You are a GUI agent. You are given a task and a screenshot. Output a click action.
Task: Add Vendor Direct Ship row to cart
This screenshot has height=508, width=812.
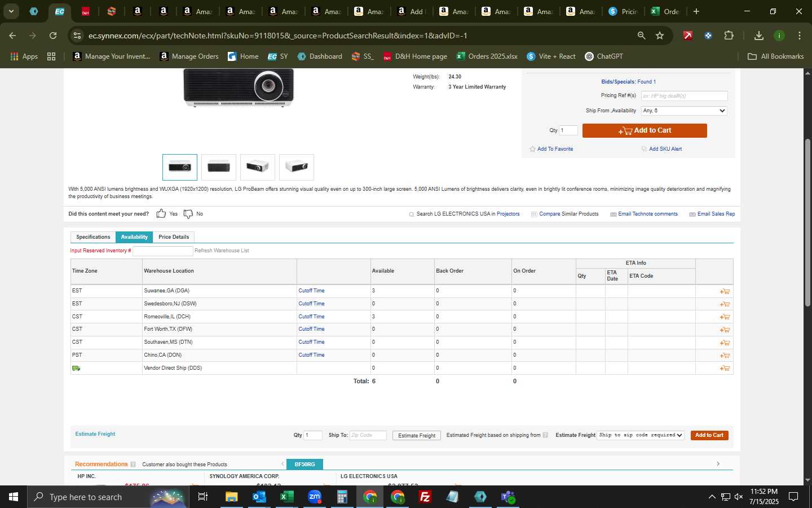pos(725,369)
